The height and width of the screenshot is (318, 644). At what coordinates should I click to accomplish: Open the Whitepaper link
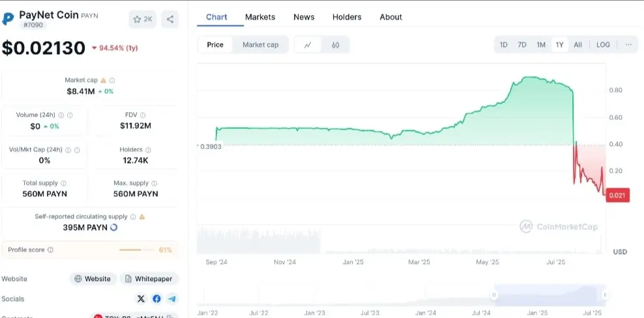point(149,278)
